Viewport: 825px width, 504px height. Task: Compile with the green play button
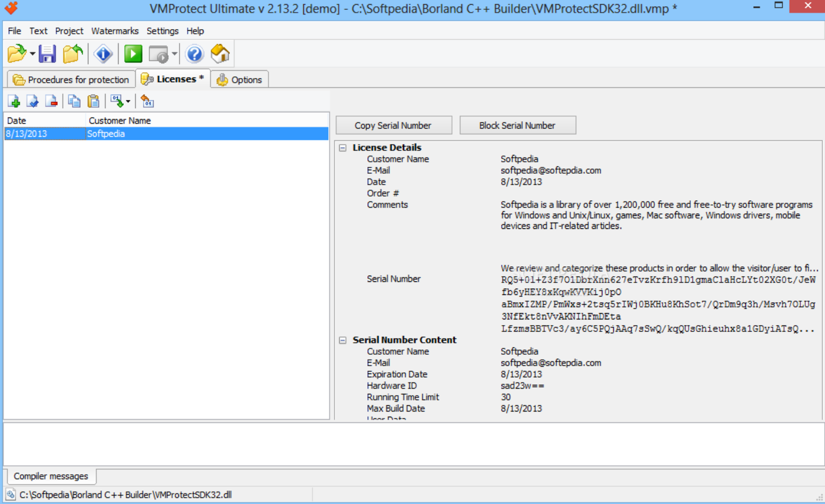[x=133, y=54]
